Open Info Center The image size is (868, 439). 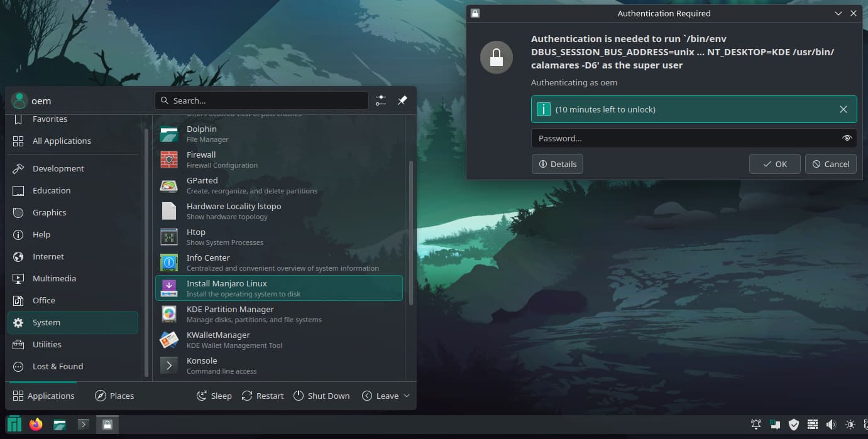tap(278, 263)
